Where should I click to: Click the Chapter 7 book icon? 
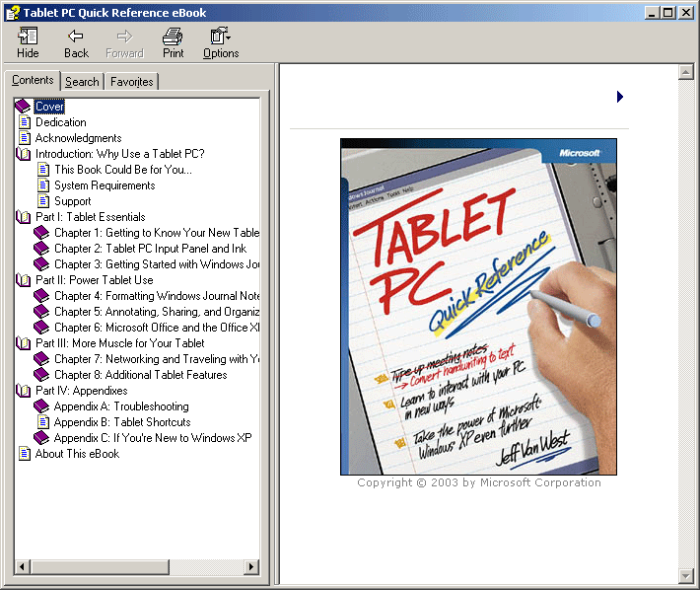pos(41,359)
